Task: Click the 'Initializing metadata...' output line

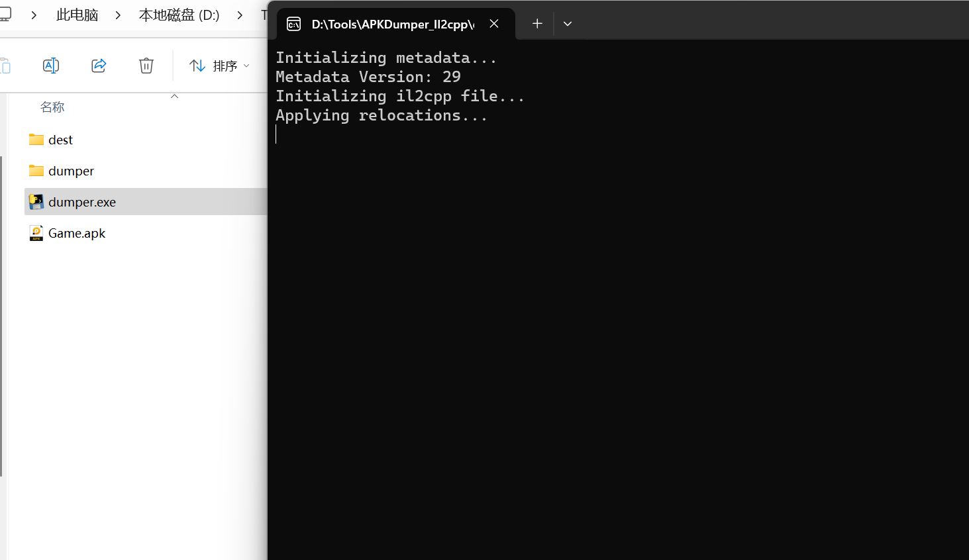Action: (x=386, y=58)
